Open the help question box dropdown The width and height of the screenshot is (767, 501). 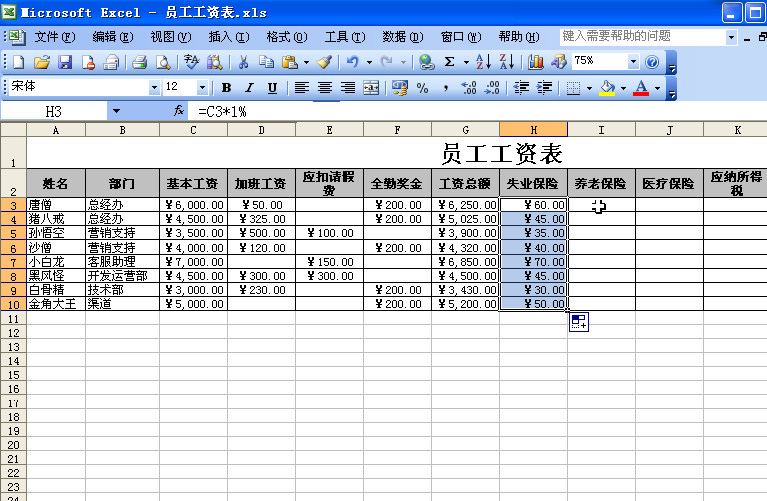(x=731, y=37)
